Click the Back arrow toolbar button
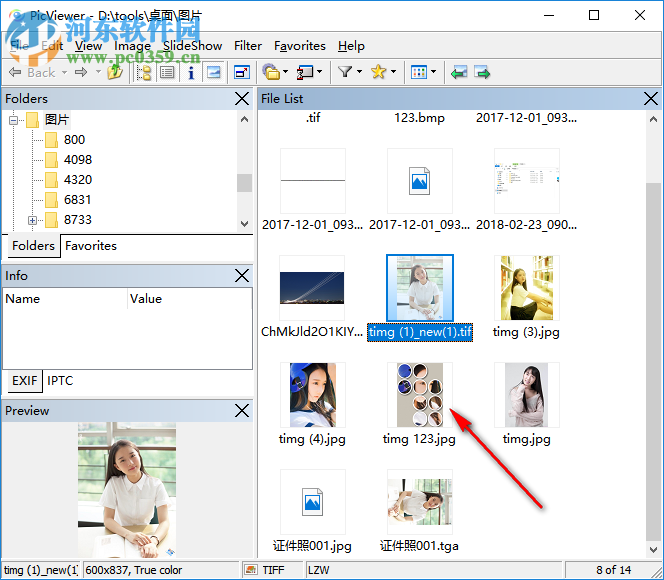Image resolution: width=664 pixels, height=580 pixels. click(x=32, y=72)
